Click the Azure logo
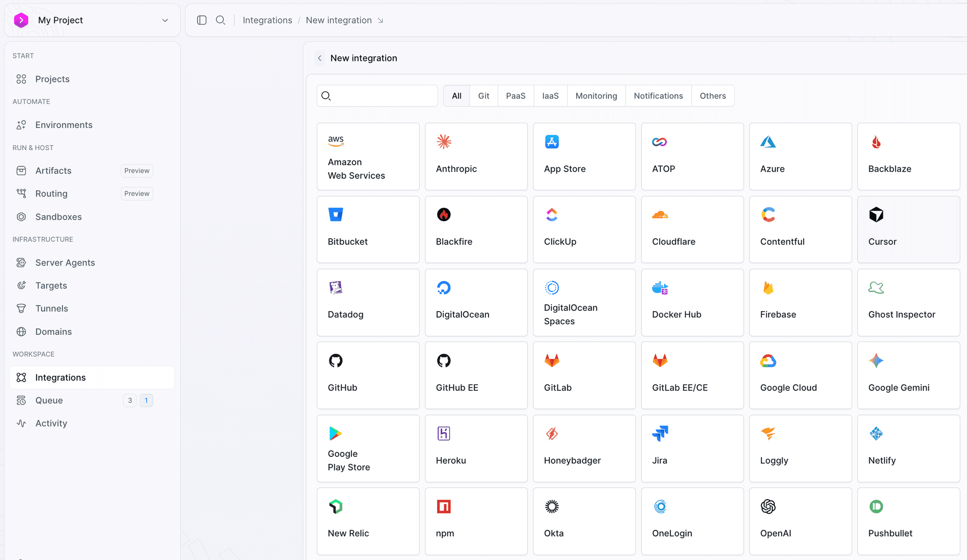Image resolution: width=967 pixels, height=560 pixels. tap(768, 142)
